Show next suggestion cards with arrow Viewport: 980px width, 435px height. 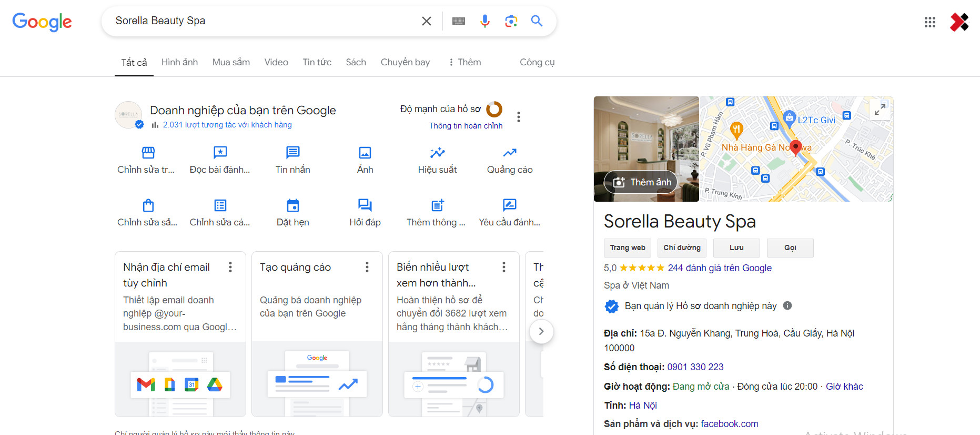pos(541,332)
